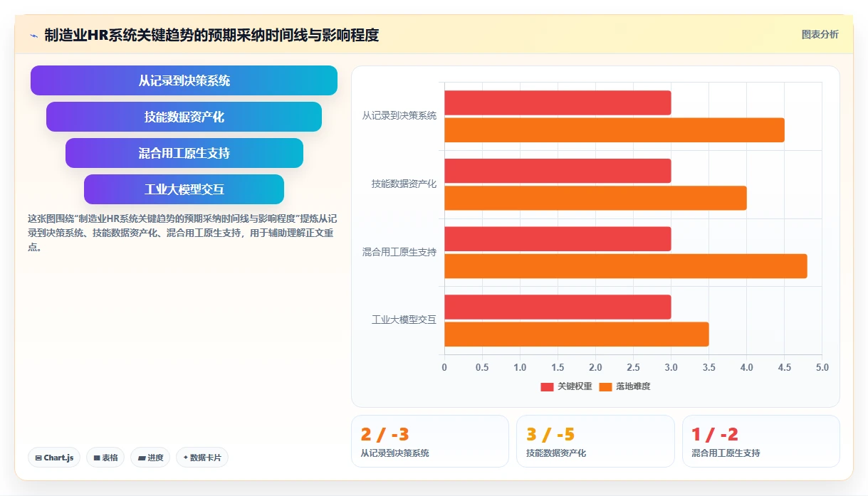This screenshot has height=496, width=868.
Task: Click orange 落地难度 bar for 从记录到决策系统
Action: (x=615, y=130)
